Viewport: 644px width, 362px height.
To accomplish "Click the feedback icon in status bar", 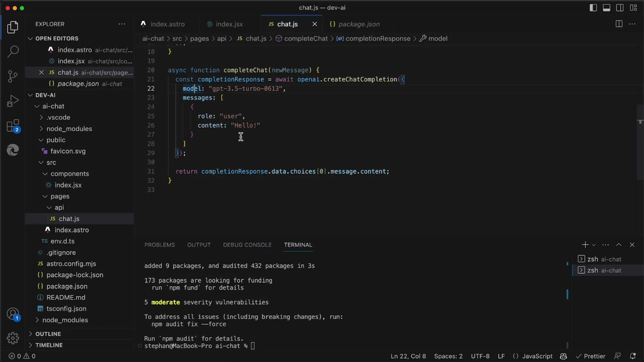I will coord(617,356).
